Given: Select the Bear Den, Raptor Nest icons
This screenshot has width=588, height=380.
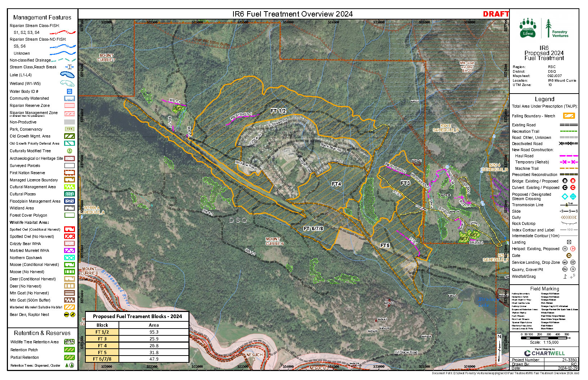Looking at the screenshot, I should click(x=69, y=315).
